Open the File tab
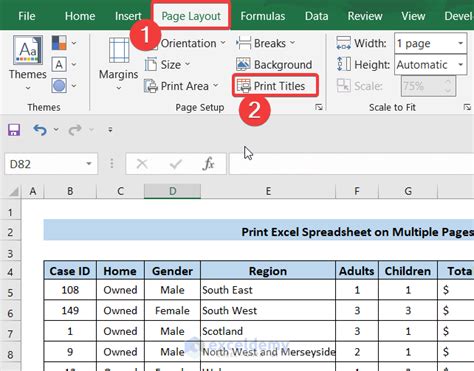 (x=26, y=16)
